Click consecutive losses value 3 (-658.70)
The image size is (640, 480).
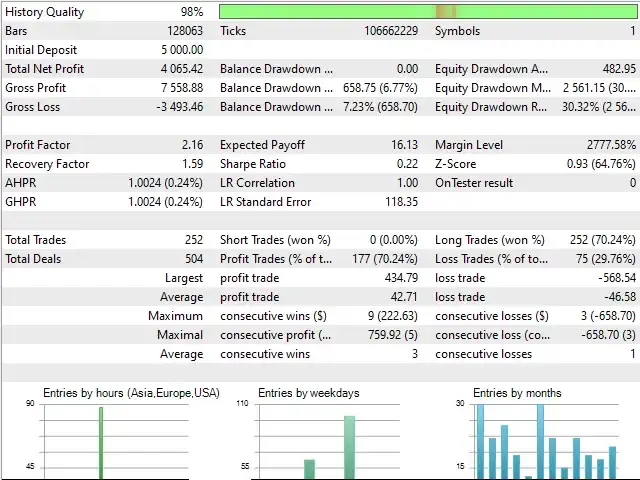click(x=608, y=316)
